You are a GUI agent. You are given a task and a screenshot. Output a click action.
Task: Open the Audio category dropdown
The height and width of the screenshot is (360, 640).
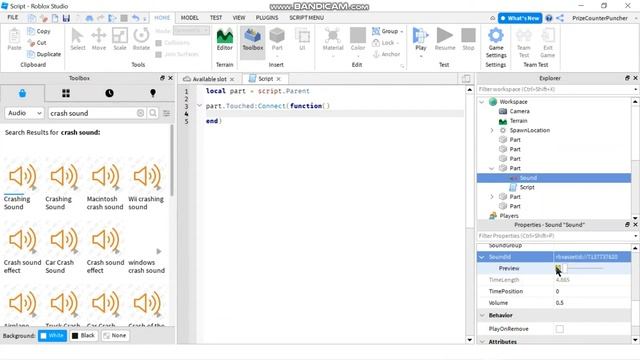[24, 113]
